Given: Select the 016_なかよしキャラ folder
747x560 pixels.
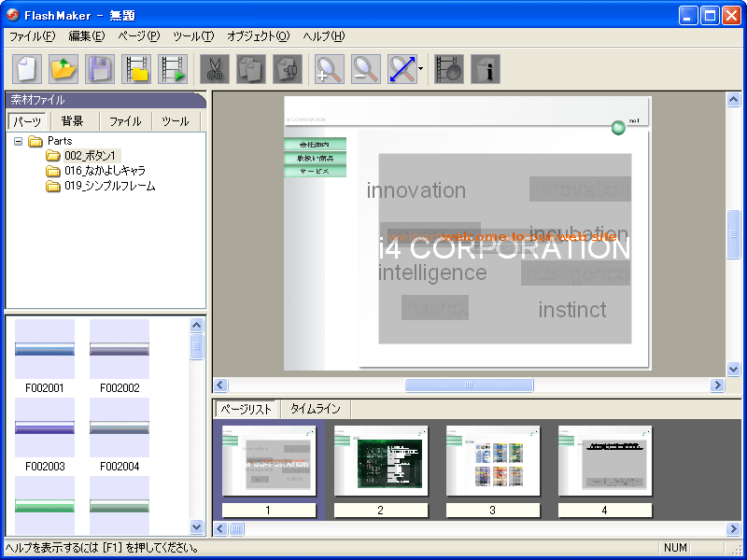Looking at the screenshot, I should click(105, 171).
